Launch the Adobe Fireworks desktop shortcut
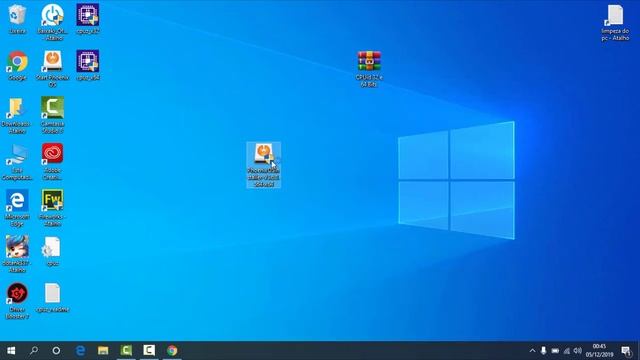The width and height of the screenshot is (640, 360). point(52,208)
